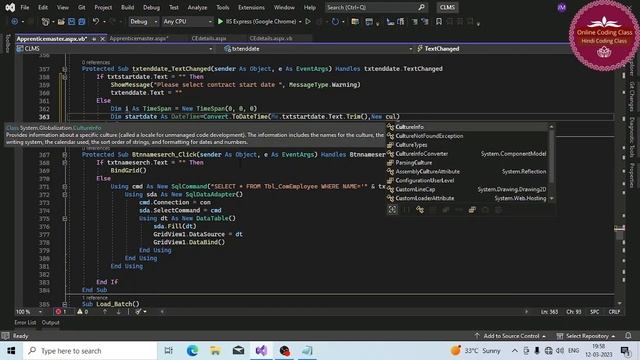Image resolution: width=640 pixels, height=360 pixels.
Task: Start IIS Express (Google Chrome) run button
Action: pos(257,22)
